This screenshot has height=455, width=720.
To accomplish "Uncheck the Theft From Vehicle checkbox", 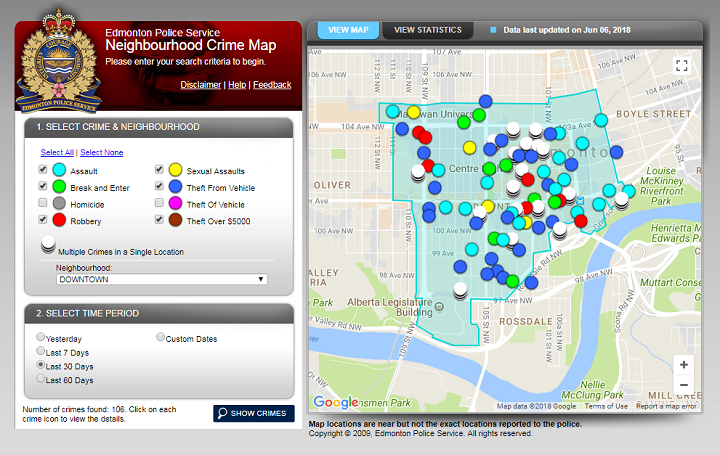I will [159, 186].
